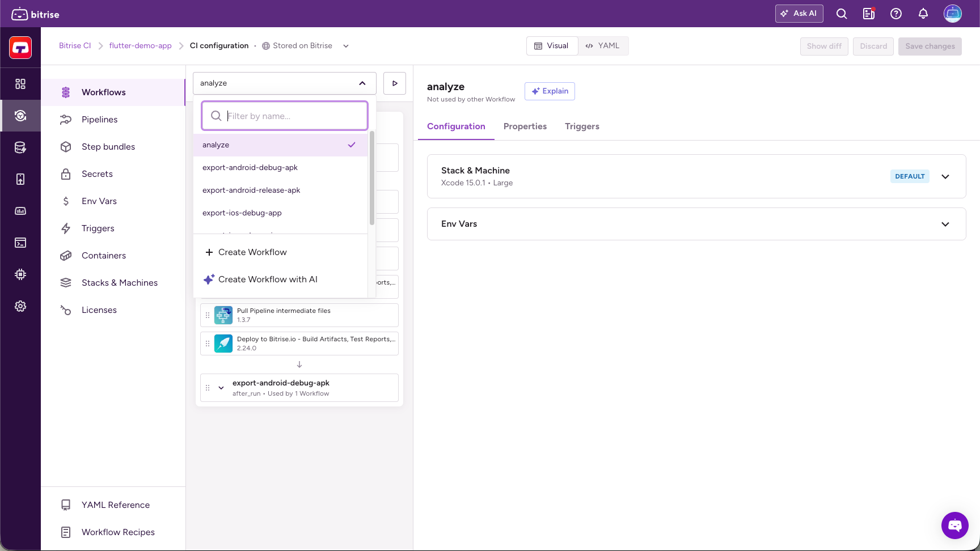Viewport: 980px width, 551px height.
Task: Click the checkmark next to analyze option
Action: tap(352, 145)
